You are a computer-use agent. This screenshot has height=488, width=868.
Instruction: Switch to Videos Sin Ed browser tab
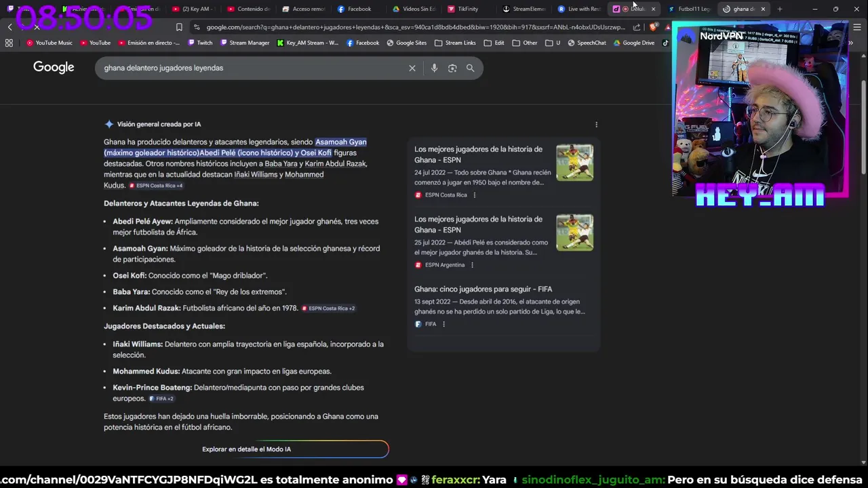[x=414, y=9]
